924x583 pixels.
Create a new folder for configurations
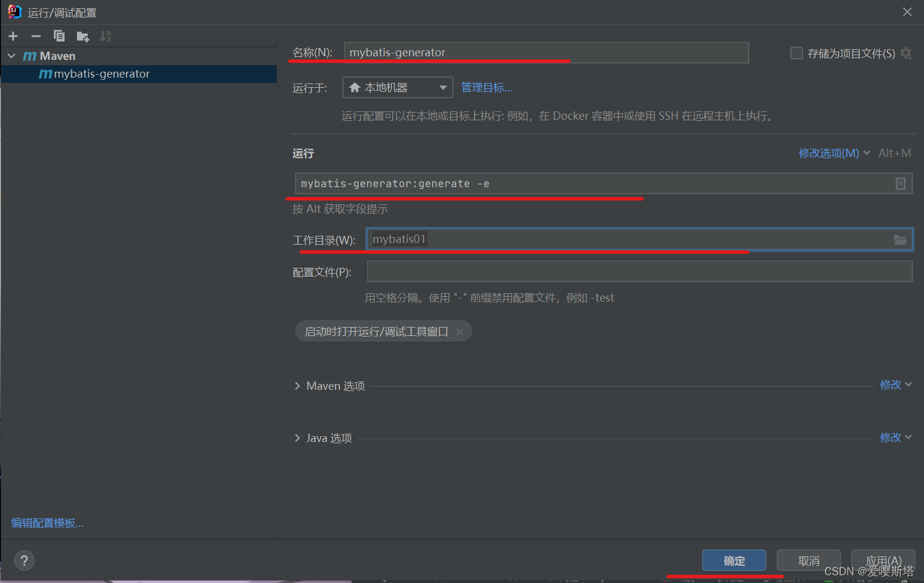click(x=83, y=36)
